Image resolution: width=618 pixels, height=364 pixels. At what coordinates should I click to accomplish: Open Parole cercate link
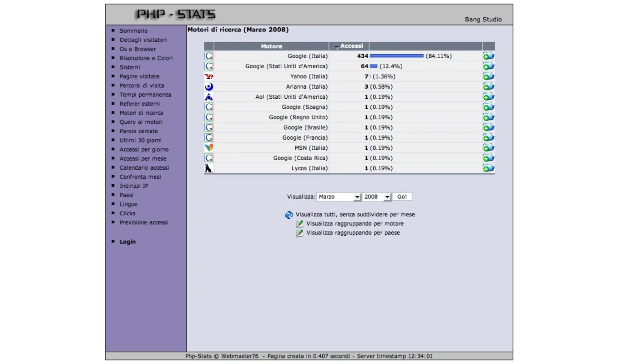138,131
